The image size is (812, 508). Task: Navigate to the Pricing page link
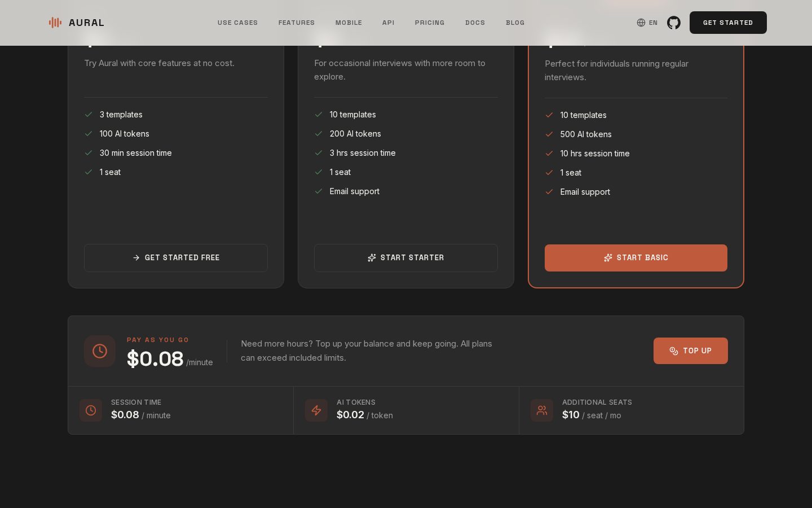(430, 23)
